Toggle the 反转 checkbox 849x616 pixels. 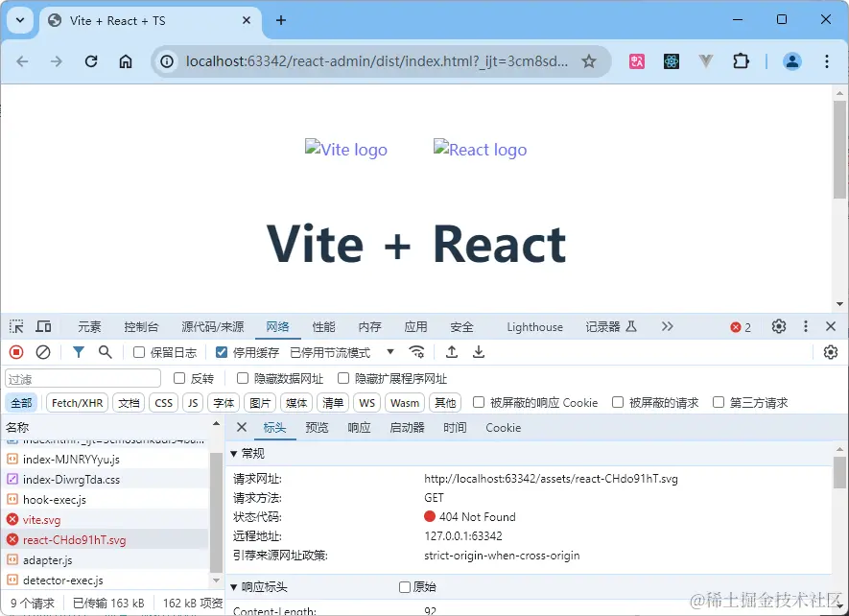(179, 378)
